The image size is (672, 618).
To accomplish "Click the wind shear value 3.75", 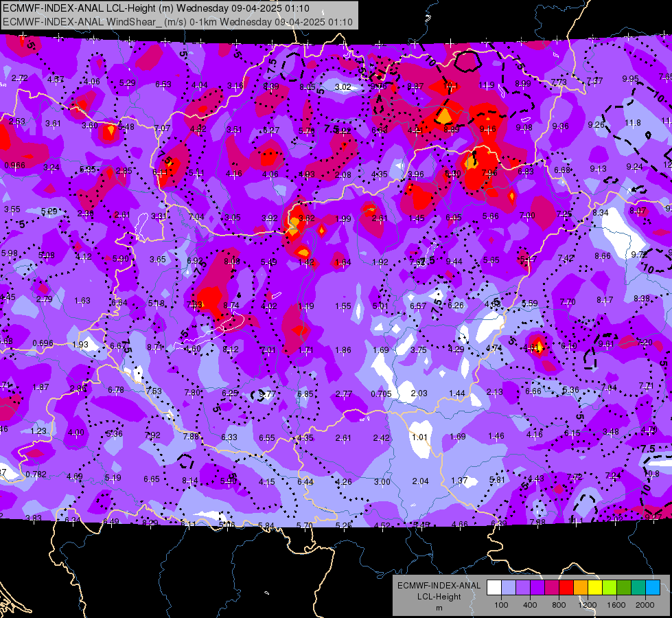I will (x=418, y=350).
